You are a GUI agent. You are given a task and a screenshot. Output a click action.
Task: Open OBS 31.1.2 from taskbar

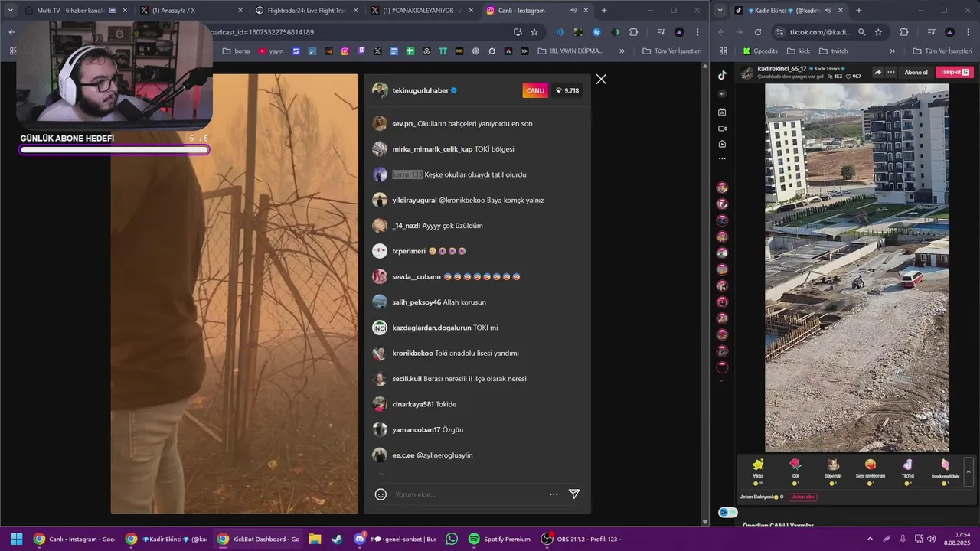coord(582,539)
